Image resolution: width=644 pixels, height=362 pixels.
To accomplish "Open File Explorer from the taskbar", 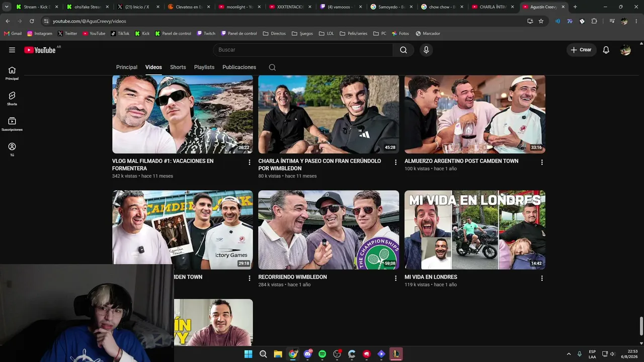I will (278, 354).
